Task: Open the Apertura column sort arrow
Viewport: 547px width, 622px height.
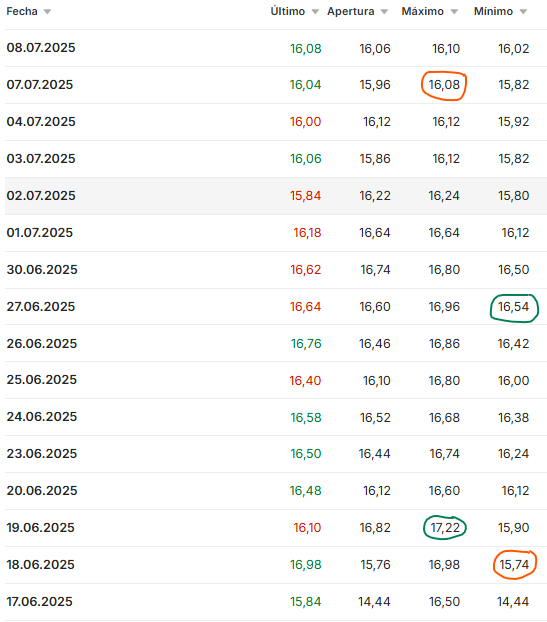Action: click(384, 12)
